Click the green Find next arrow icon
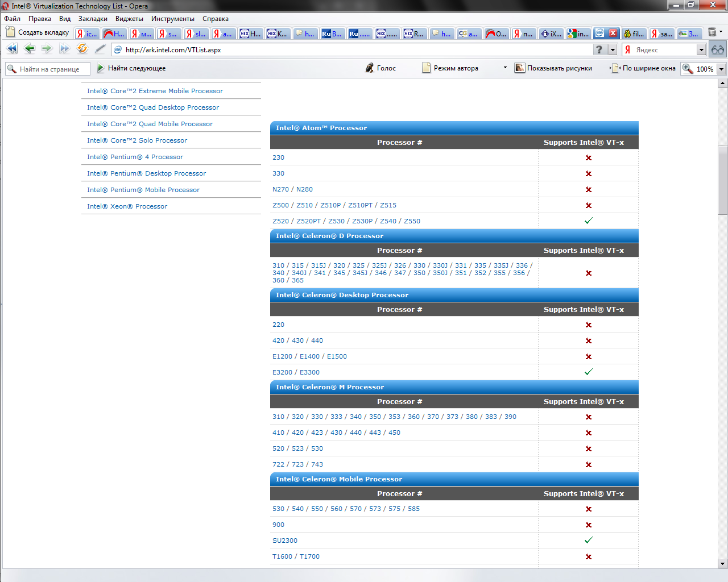 101,68
